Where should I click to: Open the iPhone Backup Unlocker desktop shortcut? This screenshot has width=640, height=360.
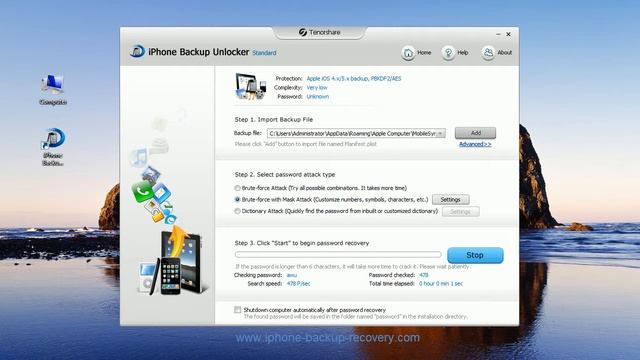click(x=53, y=147)
